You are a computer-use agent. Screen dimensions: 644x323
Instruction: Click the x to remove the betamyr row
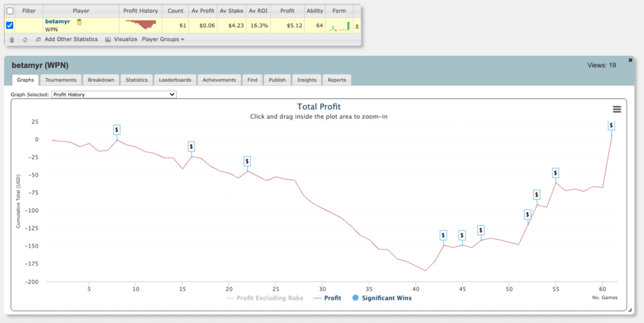(x=357, y=26)
